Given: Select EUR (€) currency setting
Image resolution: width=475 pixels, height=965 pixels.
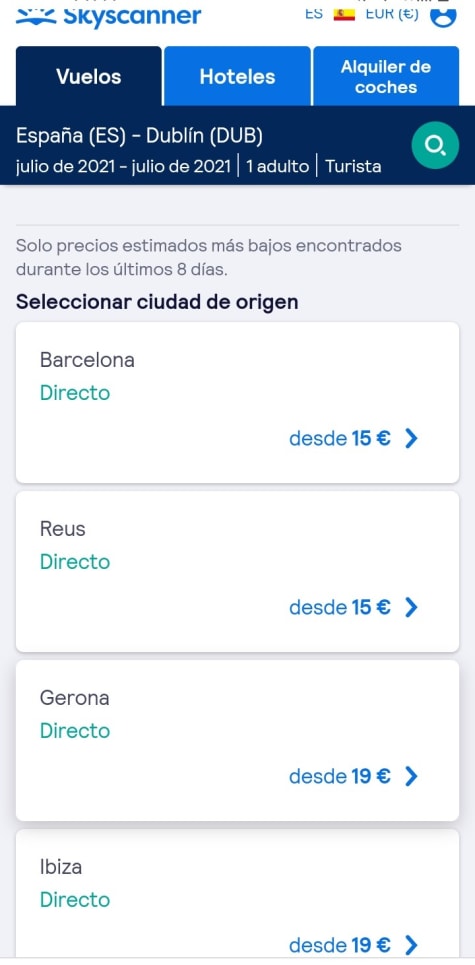Looking at the screenshot, I should (392, 14).
